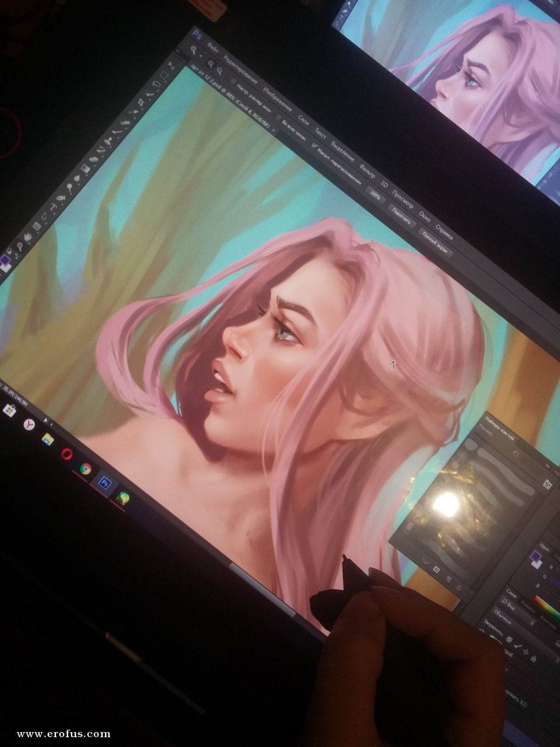Toggle brush thumbnail grid view icon

point(436,570)
